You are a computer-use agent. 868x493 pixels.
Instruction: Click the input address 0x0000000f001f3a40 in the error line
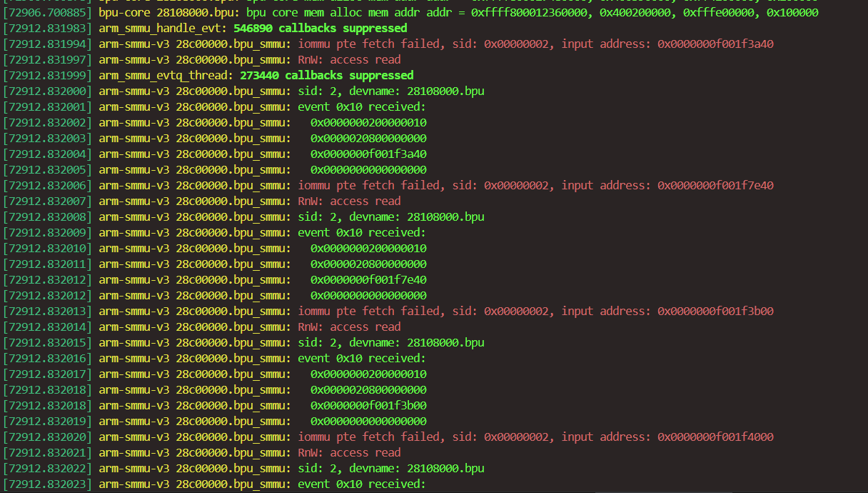click(715, 44)
